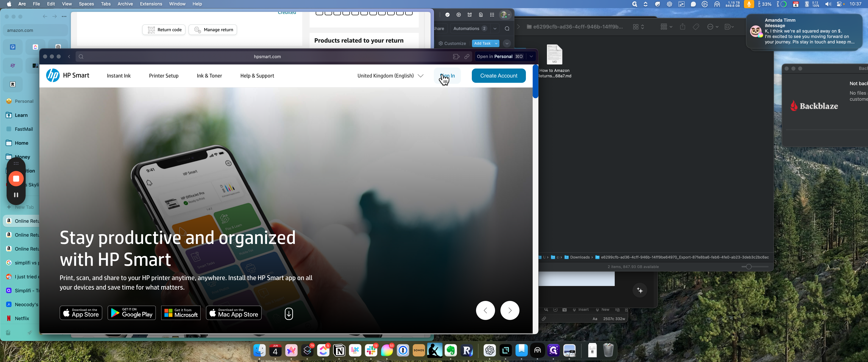Open Sonos from the Dock

(419, 350)
